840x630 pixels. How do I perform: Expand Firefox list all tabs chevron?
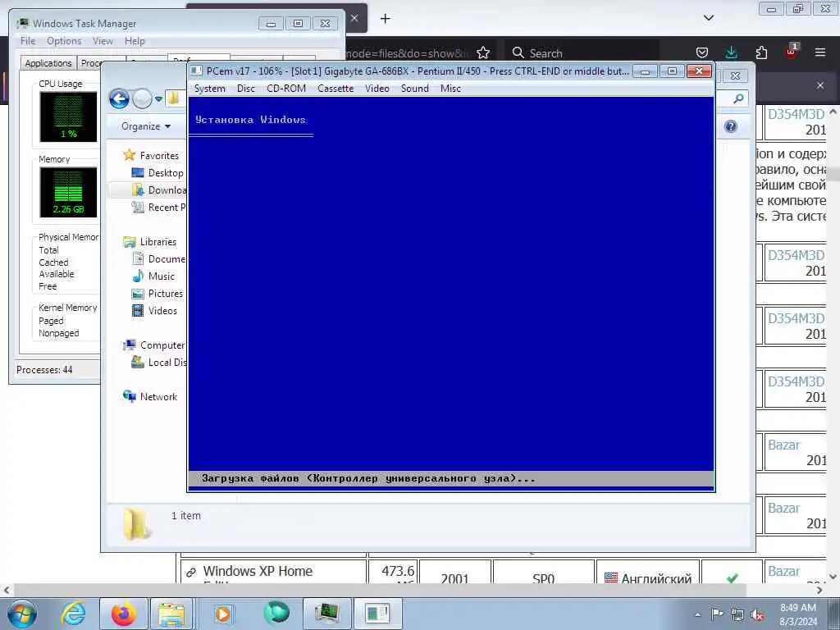click(x=709, y=18)
